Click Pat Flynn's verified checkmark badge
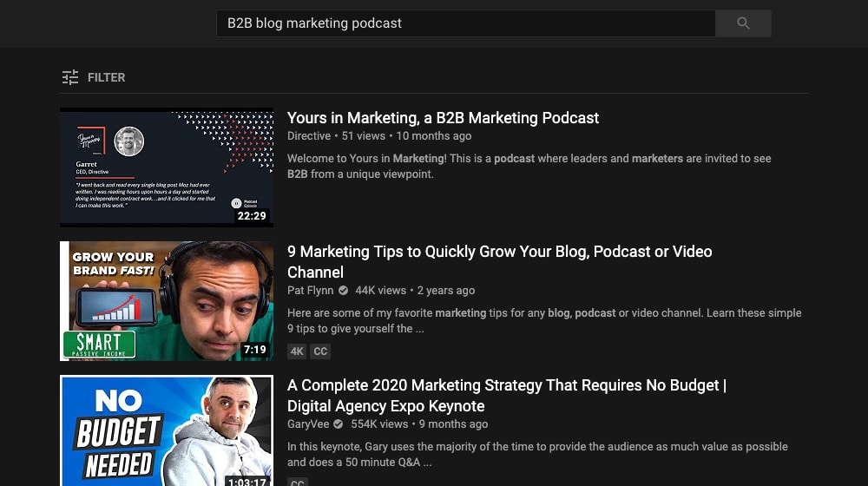 343,290
